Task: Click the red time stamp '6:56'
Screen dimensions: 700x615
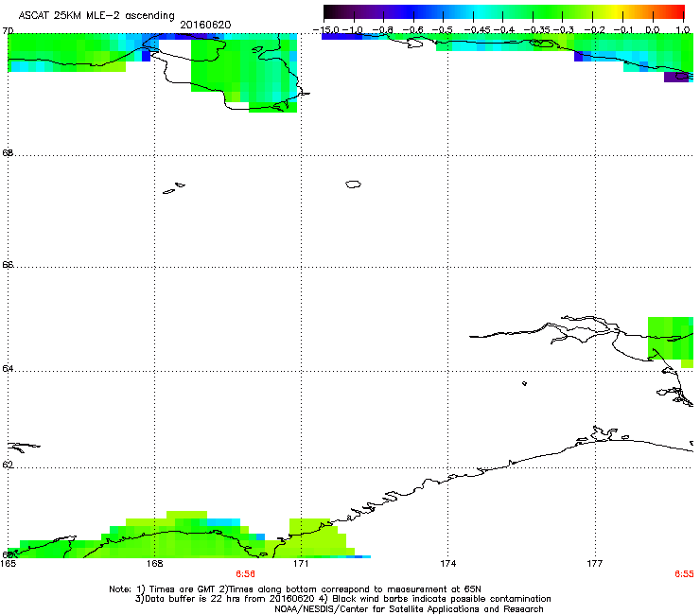Action: [246, 574]
